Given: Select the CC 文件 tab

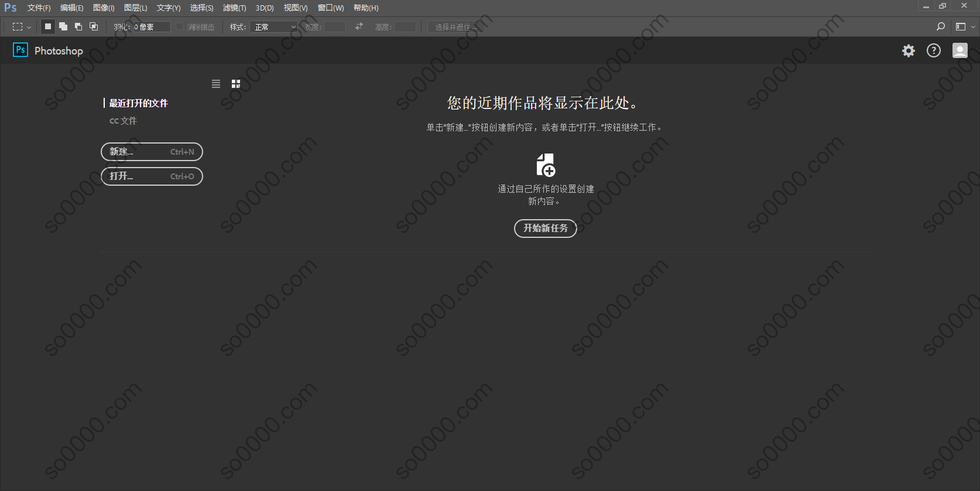Looking at the screenshot, I should pos(123,121).
